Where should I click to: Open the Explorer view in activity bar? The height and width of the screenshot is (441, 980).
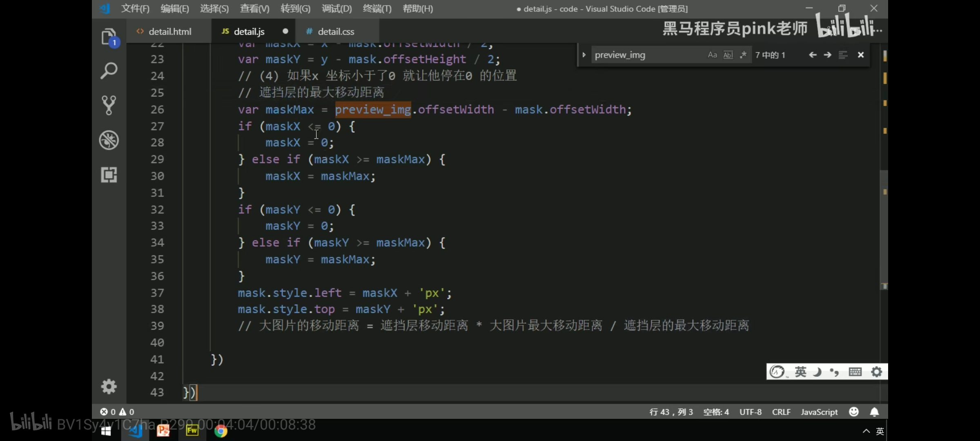(109, 37)
